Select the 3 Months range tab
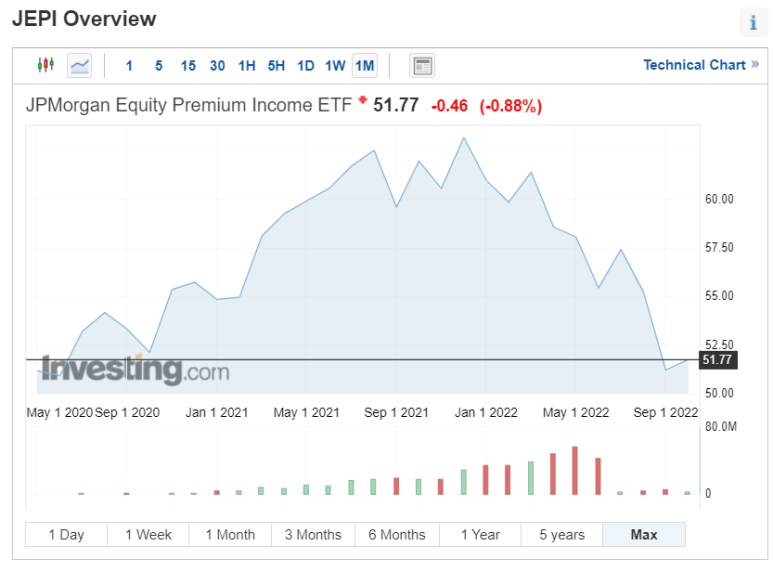 coord(313,535)
